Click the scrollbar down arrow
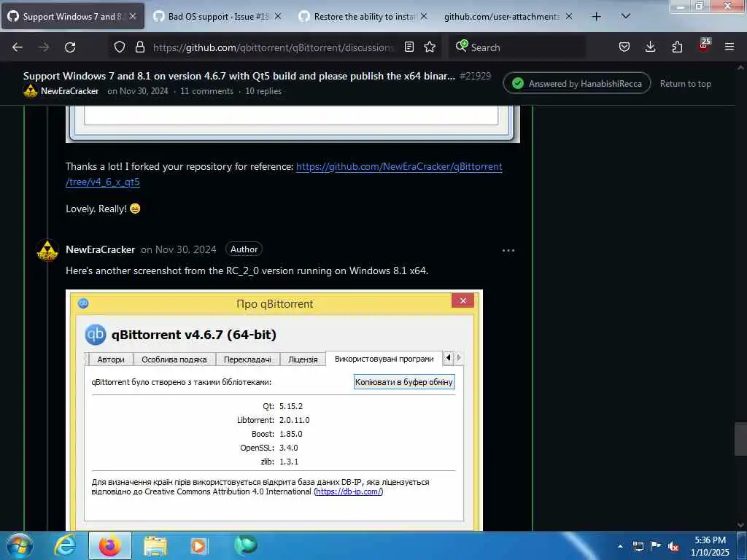Screen dimensions: 747x560 [740, 525]
